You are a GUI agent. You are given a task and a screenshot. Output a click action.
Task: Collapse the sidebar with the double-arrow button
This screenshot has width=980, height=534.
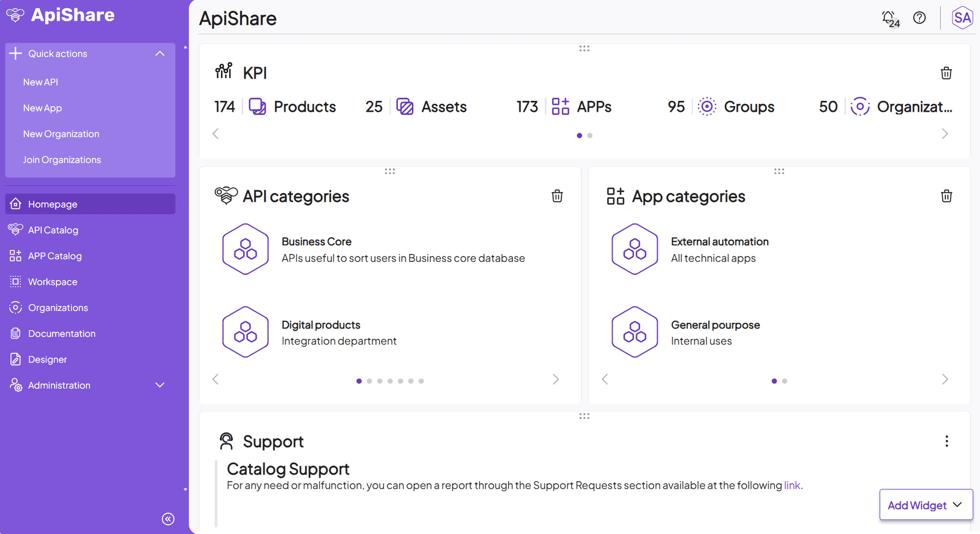[x=168, y=519]
